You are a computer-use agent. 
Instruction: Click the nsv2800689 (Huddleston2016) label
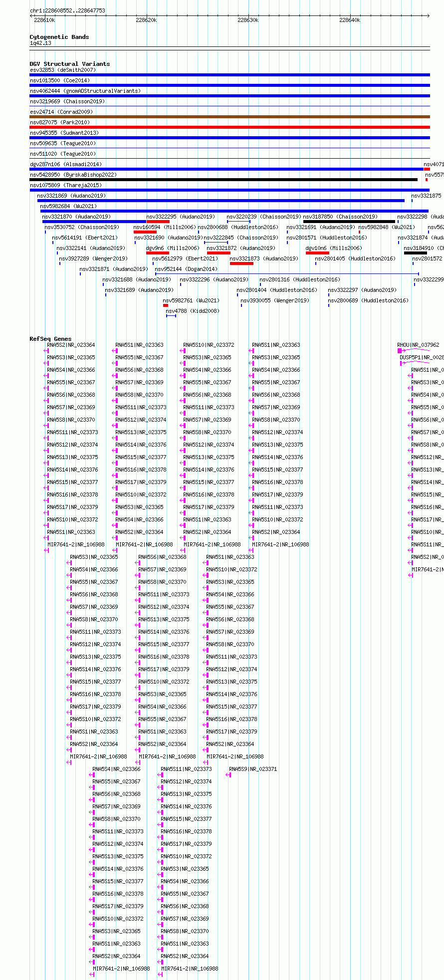click(x=369, y=300)
